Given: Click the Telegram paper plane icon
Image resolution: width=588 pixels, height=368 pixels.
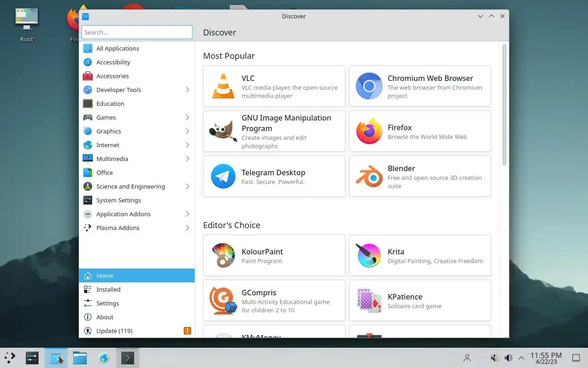Looking at the screenshot, I should coord(223,176).
